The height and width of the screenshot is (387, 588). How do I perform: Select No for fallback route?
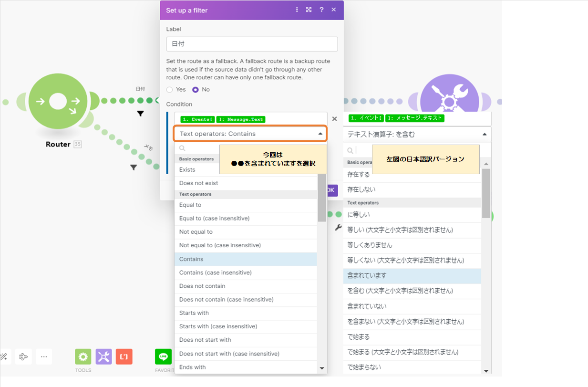[196, 90]
